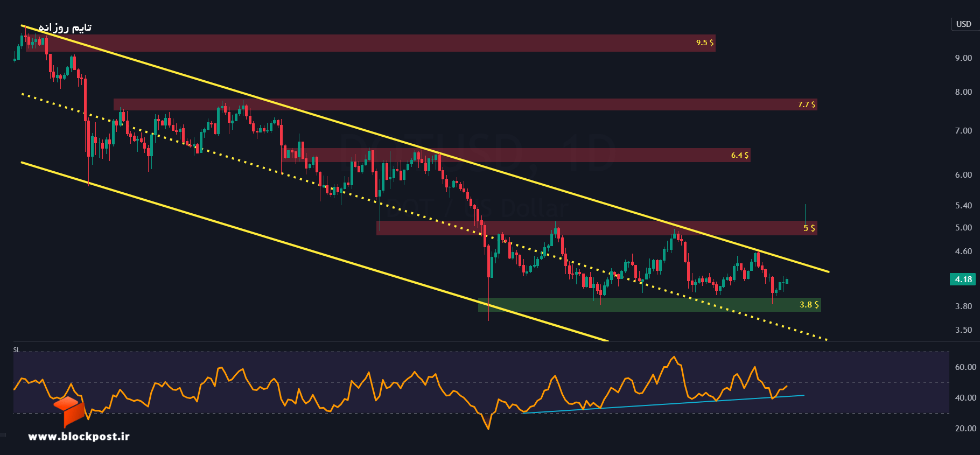Viewport: 980px width, 455px height.
Task: Click the 4.60 price axis value
Action: click(x=963, y=251)
